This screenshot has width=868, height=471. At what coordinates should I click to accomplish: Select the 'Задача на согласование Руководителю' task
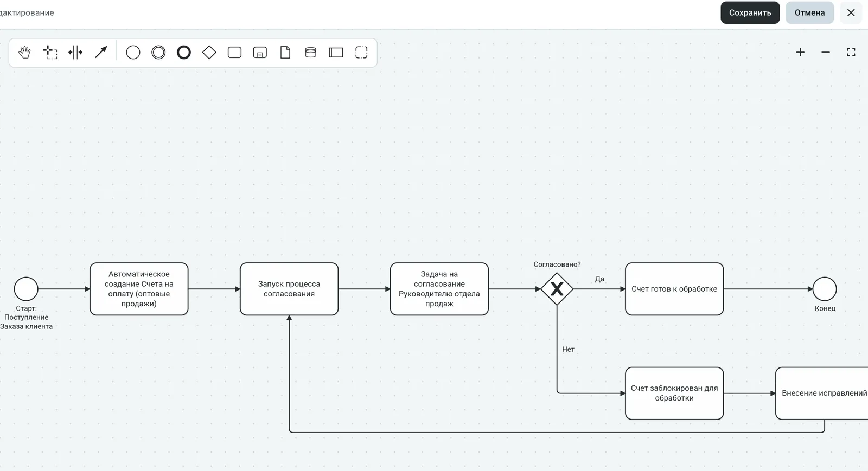(x=439, y=289)
